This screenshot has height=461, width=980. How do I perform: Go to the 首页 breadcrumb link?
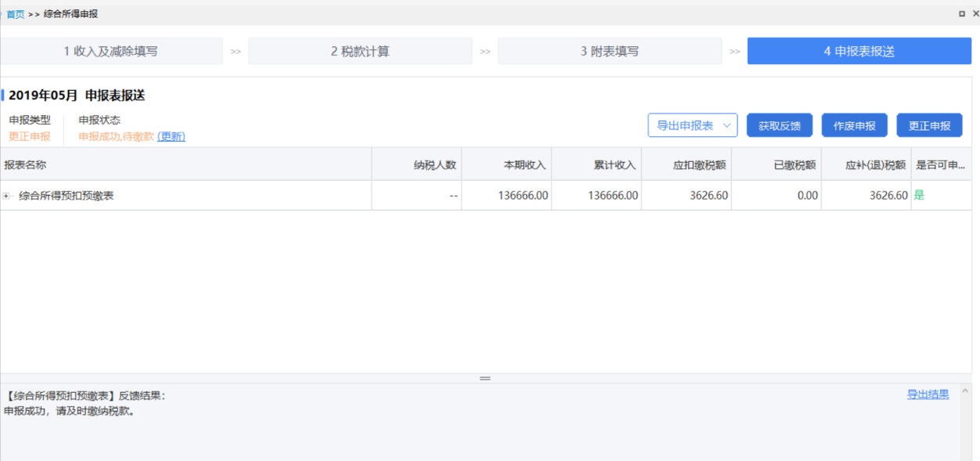pos(15,14)
